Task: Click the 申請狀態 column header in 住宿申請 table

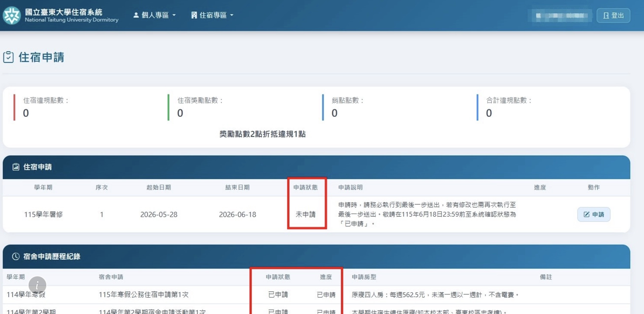Action: [x=305, y=187]
